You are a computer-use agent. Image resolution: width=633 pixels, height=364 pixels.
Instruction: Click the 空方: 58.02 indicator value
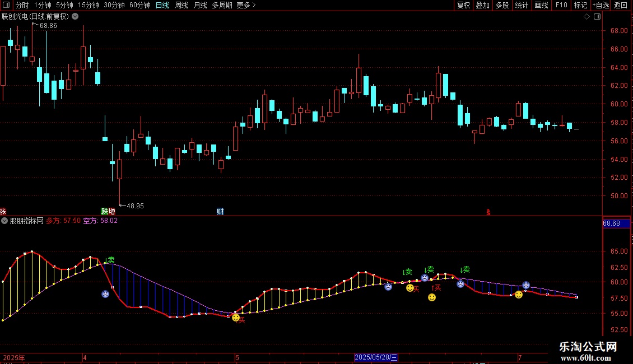tap(100, 221)
